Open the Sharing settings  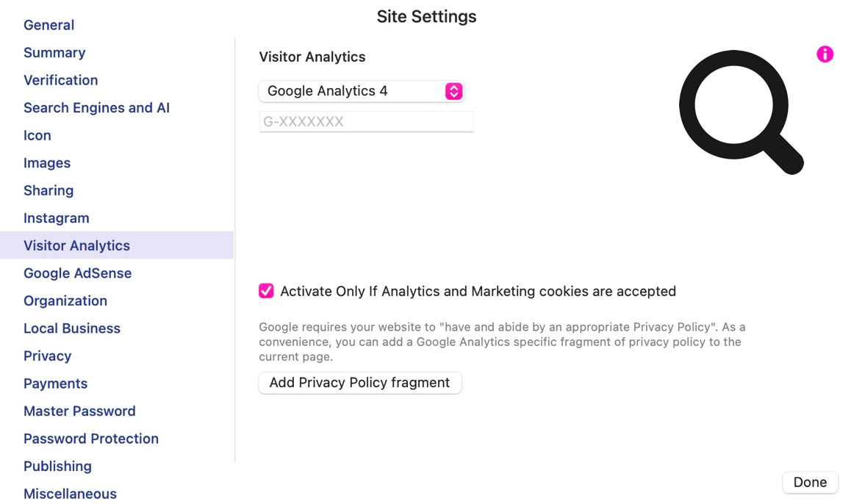pos(49,190)
